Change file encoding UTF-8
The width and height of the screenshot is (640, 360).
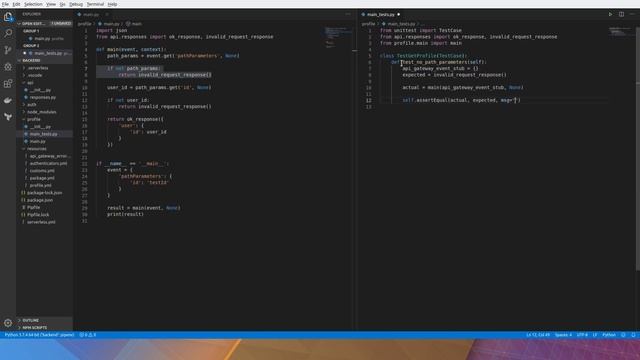(x=582, y=335)
